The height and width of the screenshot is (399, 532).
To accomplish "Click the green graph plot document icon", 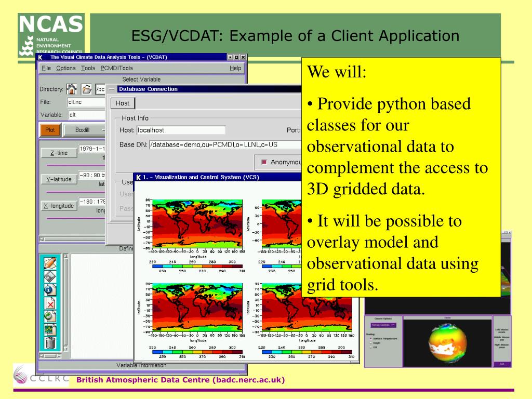I will pos(50,329).
